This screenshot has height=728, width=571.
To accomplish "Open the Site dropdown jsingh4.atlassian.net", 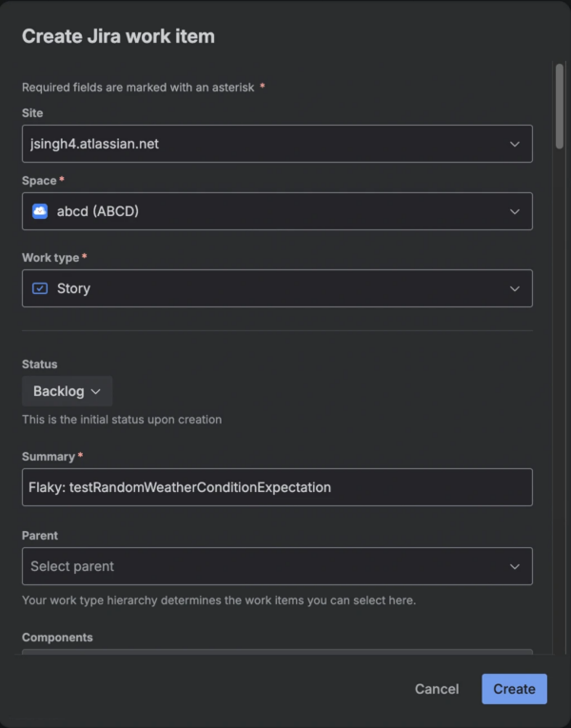I will click(x=277, y=144).
